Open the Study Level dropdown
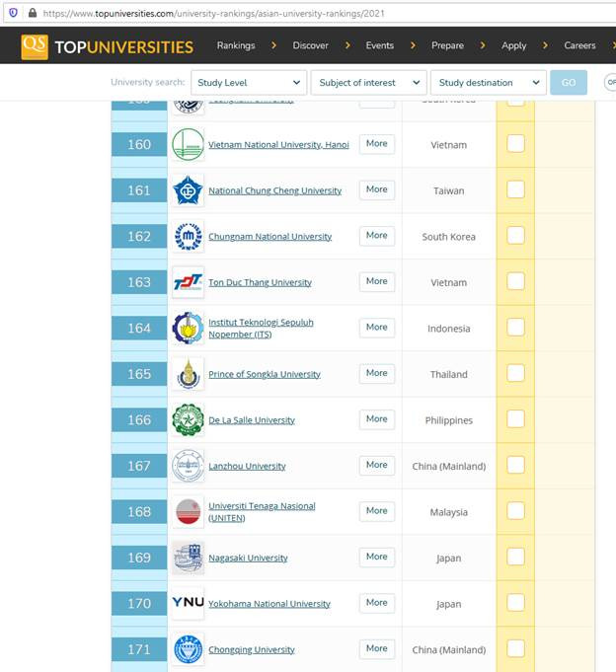The height and width of the screenshot is (672, 616). coord(247,83)
